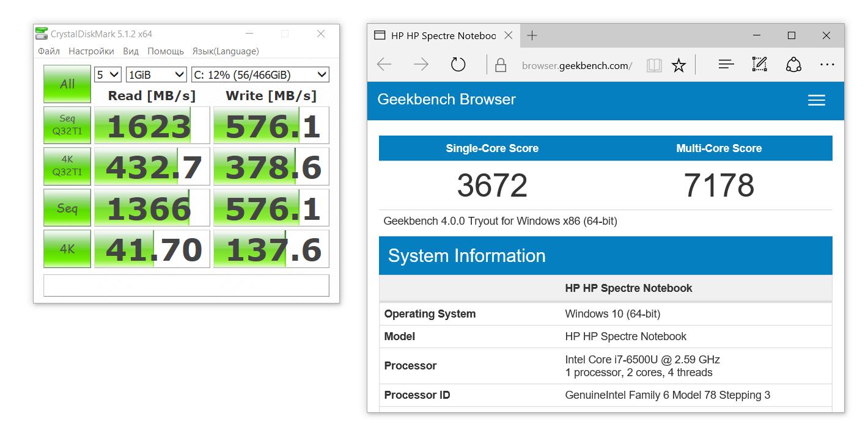Screen dimensions: 868x447
Task: Click Seq Q32T1 write result 576.1
Action: click(271, 125)
